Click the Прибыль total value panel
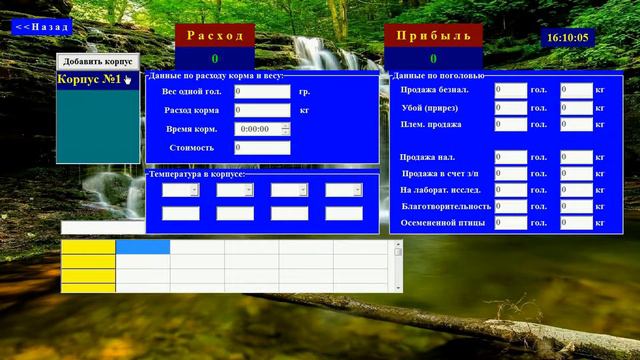 (x=433, y=59)
